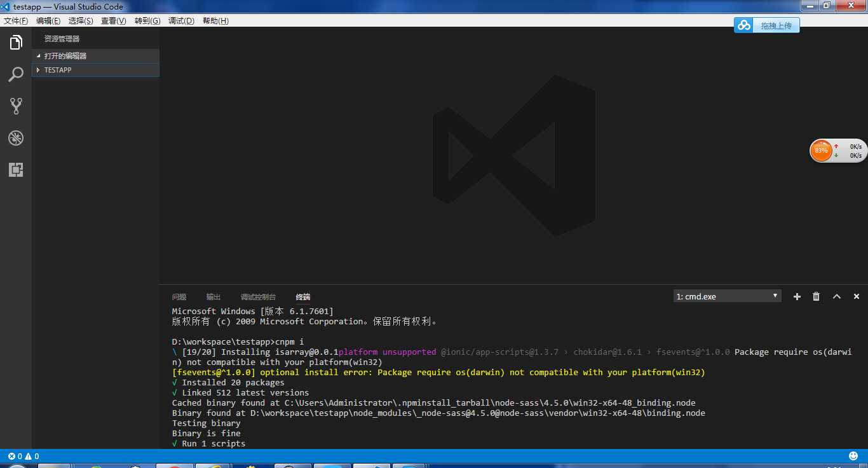The image size is (868, 468).
Task: Open the cmd.exe terminal selector dropdown
Action: pyautogui.click(x=728, y=296)
